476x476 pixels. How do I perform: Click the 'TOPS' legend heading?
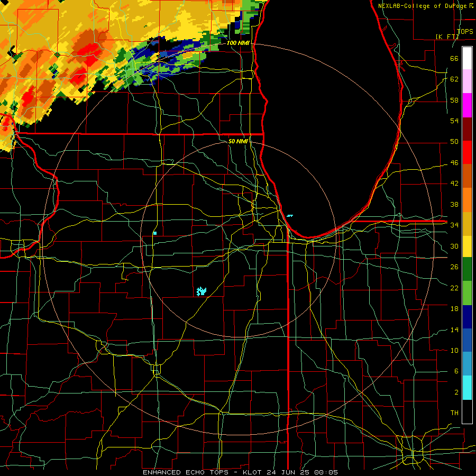[465, 31]
